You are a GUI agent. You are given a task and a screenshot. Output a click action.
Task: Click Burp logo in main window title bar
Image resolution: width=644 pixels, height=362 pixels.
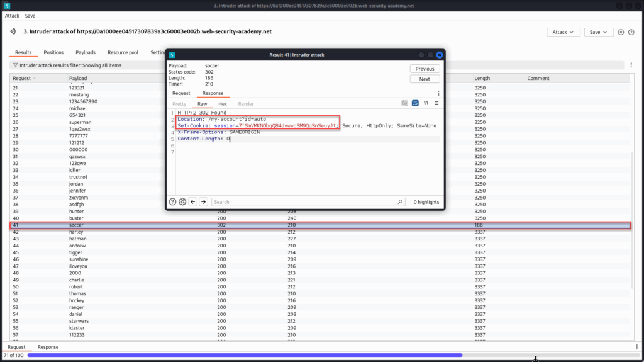click(x=7, y=6)
